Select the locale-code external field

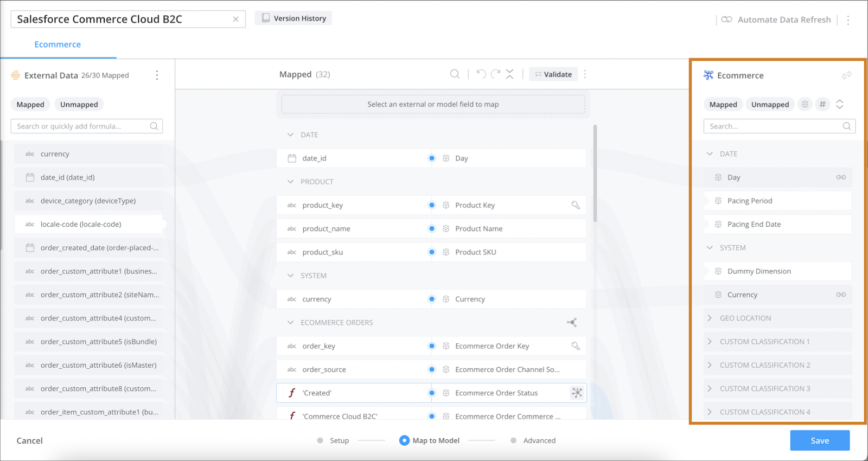(90, 224)
